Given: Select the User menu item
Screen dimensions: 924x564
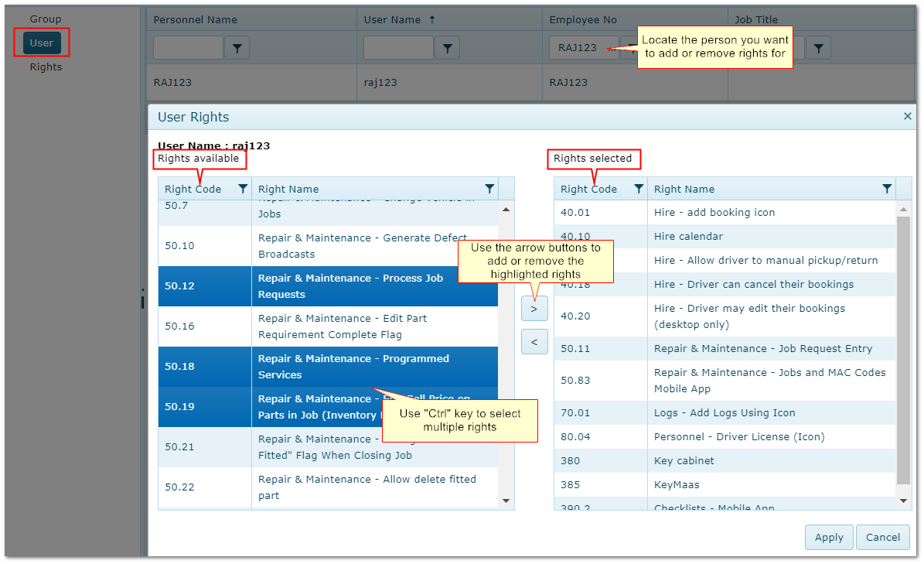Looking at the screenshot, I should tap(42, 43).
